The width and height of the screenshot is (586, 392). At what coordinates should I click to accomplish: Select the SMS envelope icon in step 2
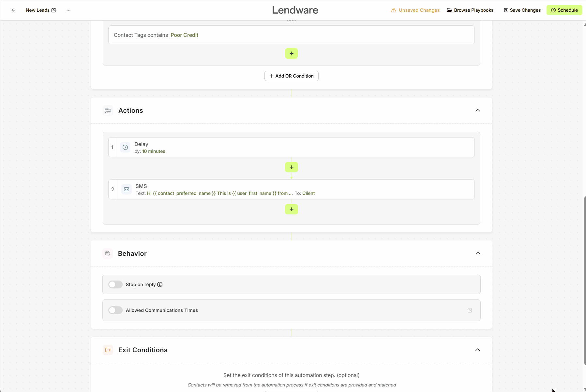click(x=126, y=189)
